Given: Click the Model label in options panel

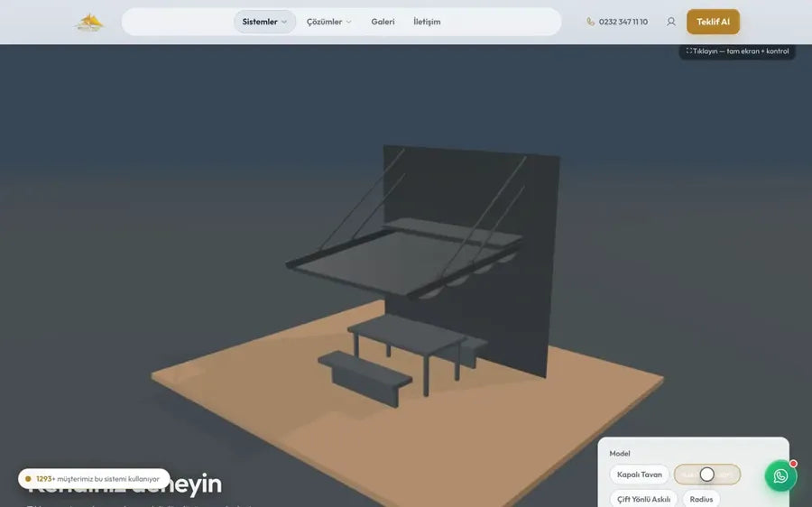Looking at the screenshot, I should pyautogui.click(x=620, y=453).
